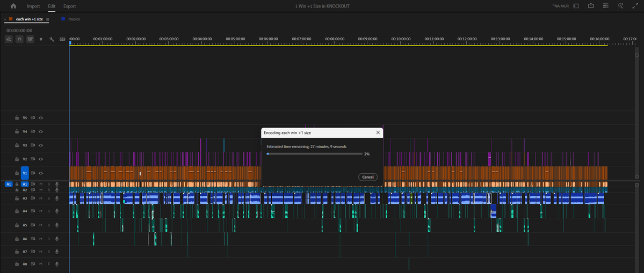The image size is (644, 273).
Task: Click the blue playhead on ruler
Action: pos(70,42)
